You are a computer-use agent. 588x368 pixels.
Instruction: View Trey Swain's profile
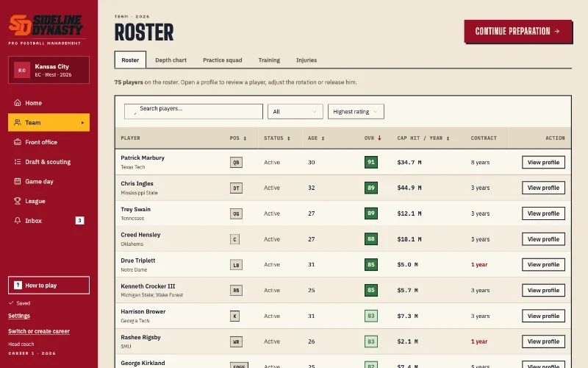tap(543, 213)
